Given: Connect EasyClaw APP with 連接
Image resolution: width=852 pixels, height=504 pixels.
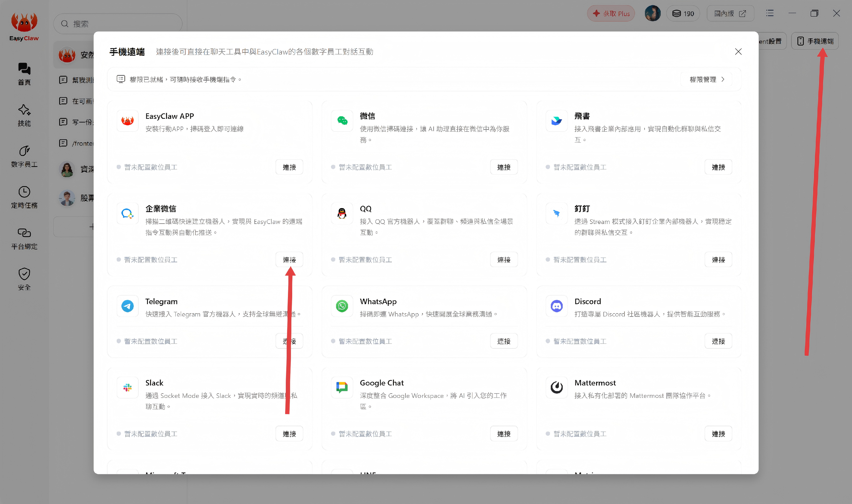Looking at the screenshot, I should (289, 167).
